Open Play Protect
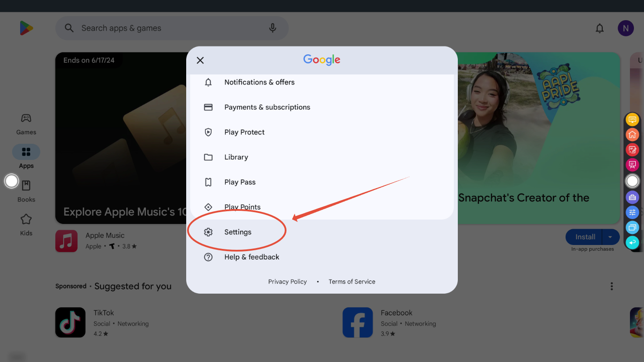The width and height of the screenshot is (644, 362). [x=322, y=132]
